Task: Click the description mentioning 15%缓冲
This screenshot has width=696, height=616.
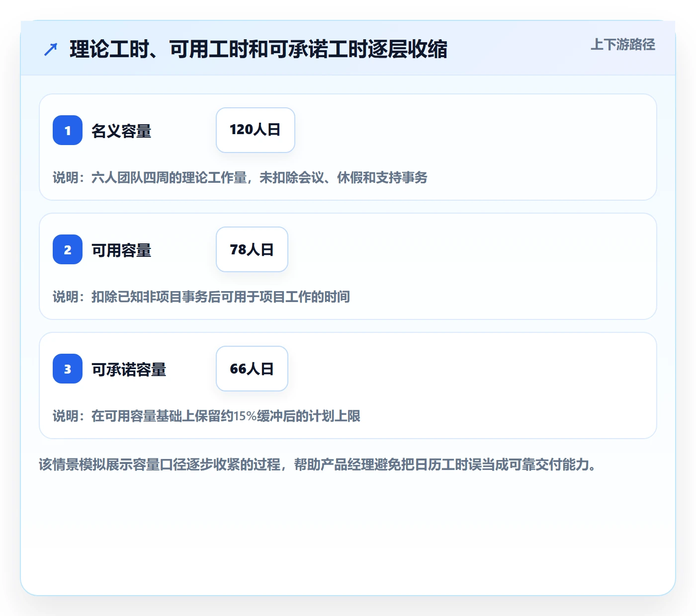Action: 207,416
